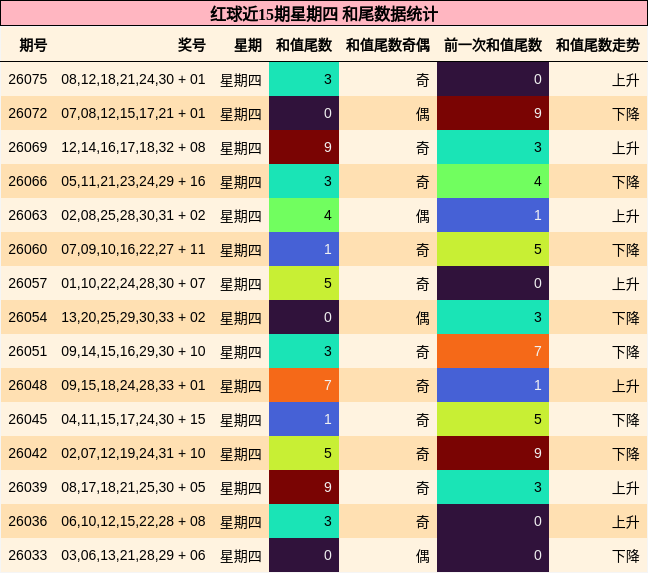Click draw numbers 03,06,13,21,28,29 + 06
This screenshot has width=648, height=573.
pos(133,555)
